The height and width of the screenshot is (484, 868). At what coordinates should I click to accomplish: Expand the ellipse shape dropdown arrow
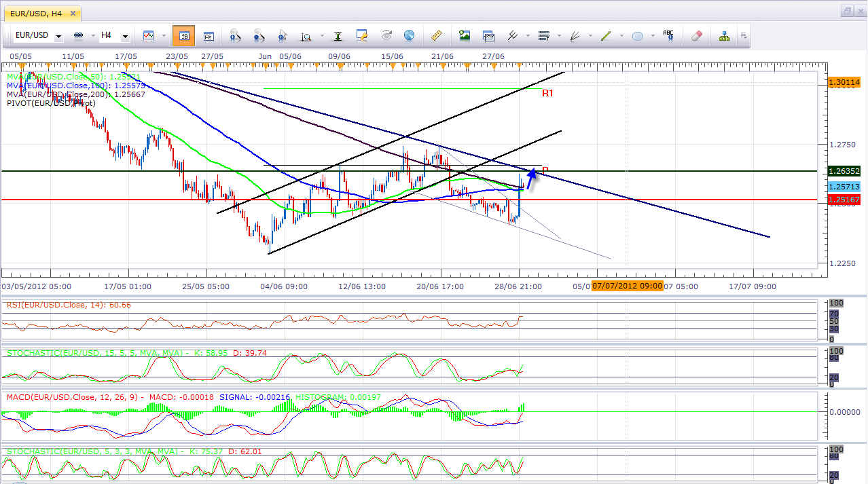[x=653, y=36]
